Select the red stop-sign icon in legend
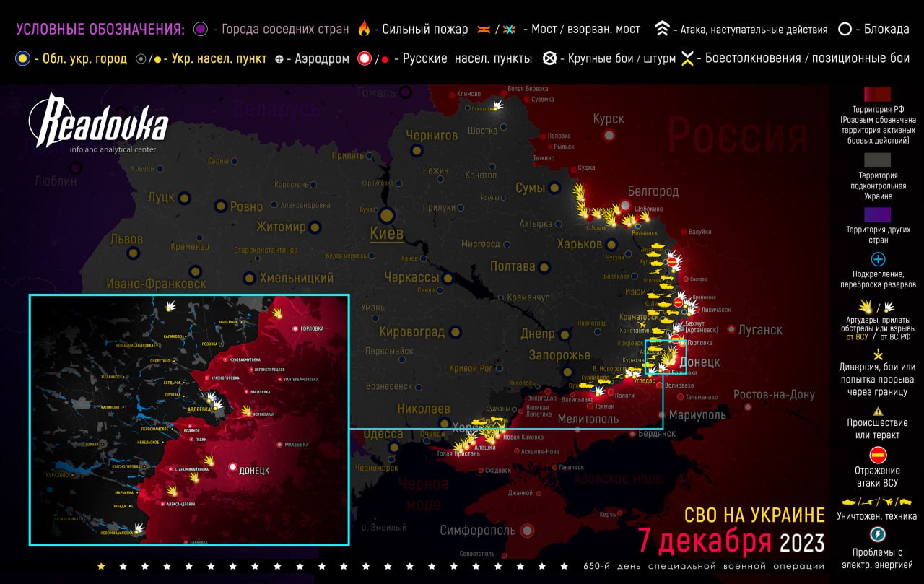This screenshot has height=584, width=924. pos(878,456)
